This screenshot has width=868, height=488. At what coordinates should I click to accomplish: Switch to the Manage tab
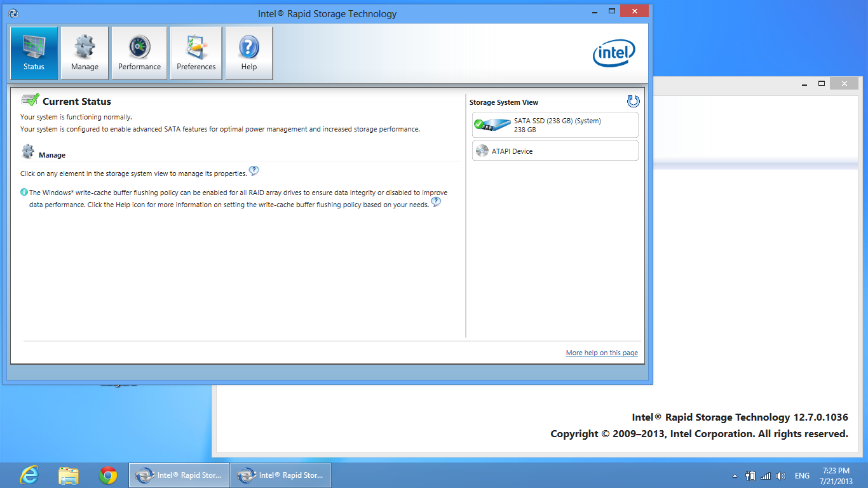(85, 53)
